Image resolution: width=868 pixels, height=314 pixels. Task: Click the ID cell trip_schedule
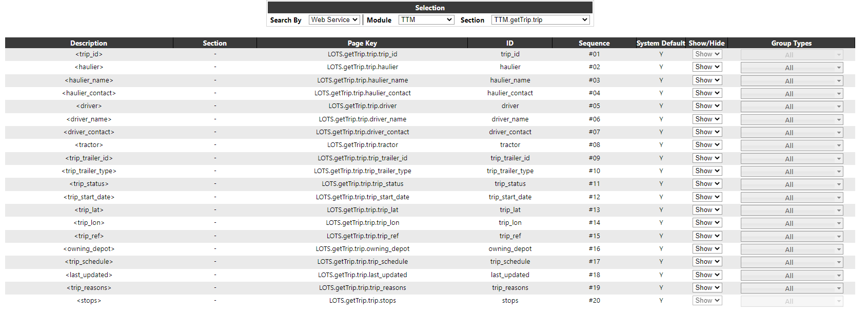(x=510, y=262)
